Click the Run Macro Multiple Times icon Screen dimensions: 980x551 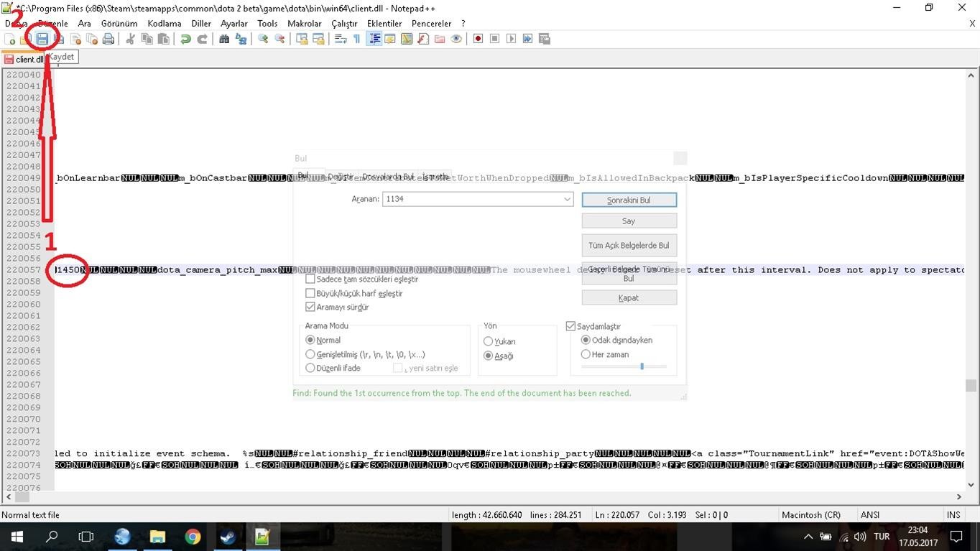527,39
